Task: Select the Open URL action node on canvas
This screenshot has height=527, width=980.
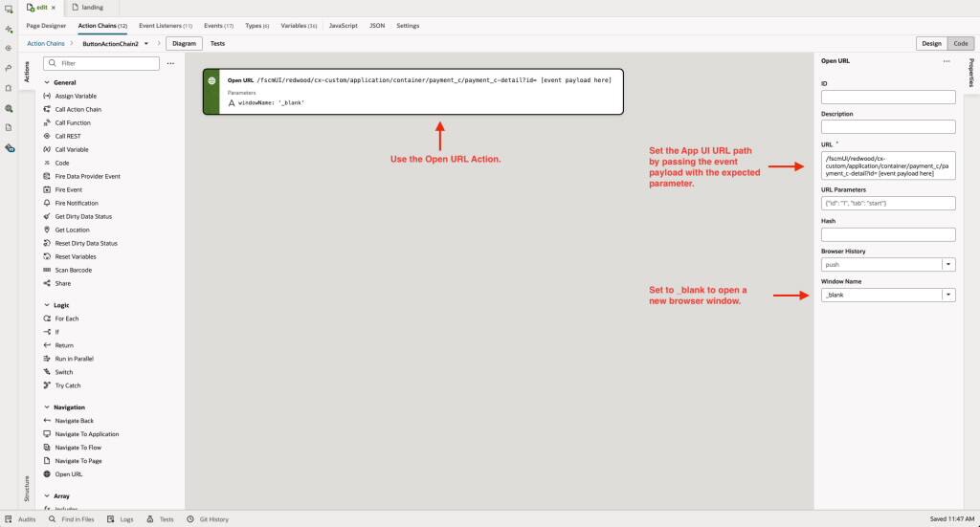Action: pos(413,92)
